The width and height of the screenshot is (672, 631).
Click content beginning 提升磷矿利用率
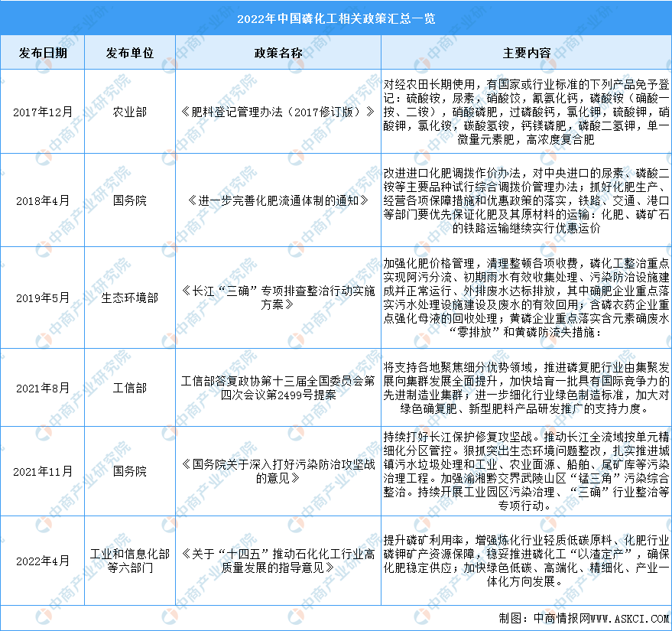point(526,561)
